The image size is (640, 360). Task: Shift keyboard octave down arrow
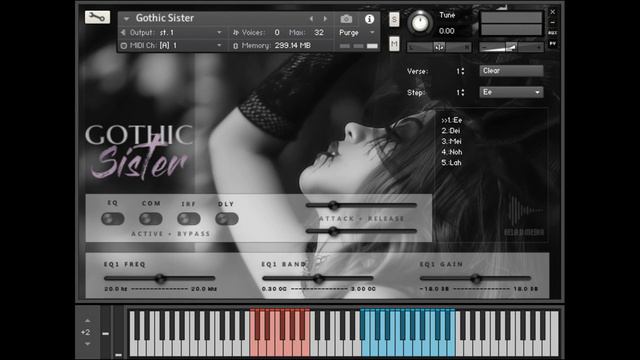[87, 344]
